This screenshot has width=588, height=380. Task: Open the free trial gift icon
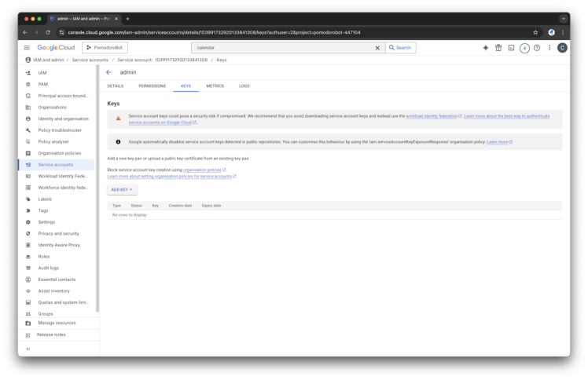pos(498,48)
